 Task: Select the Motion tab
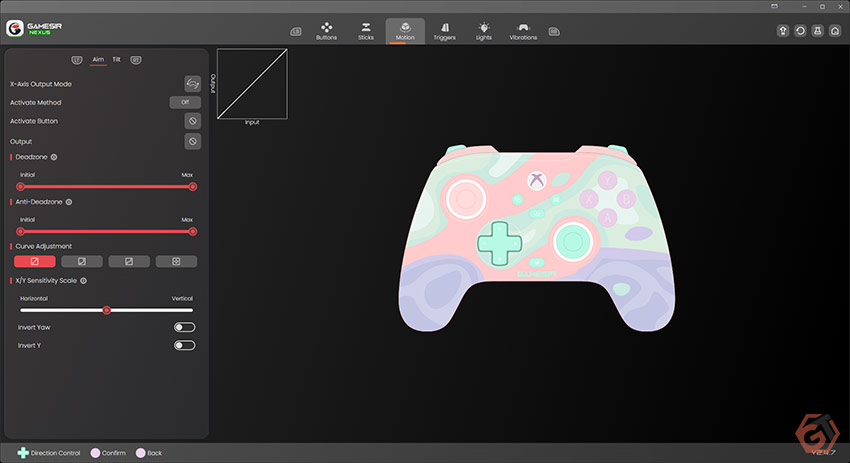tap(405, 31)
